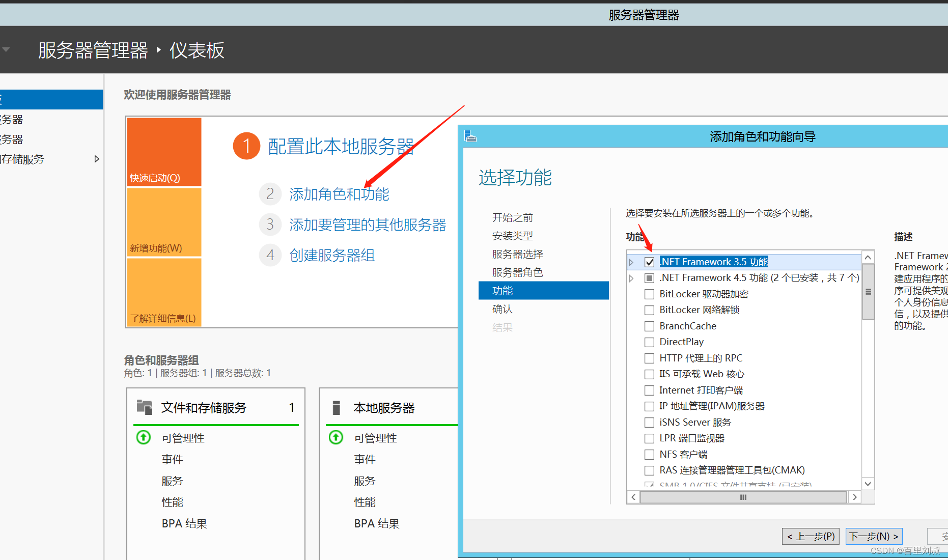Screen dimensions: 948x560
Task: Check Internet 打印客户端 checkbox
Action: click(649, 390)
